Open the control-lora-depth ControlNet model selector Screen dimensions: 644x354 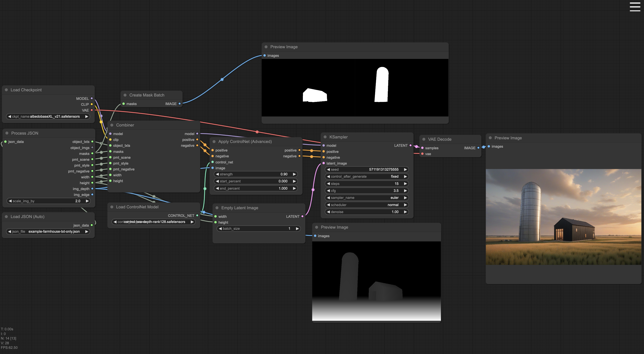[154, 222]
